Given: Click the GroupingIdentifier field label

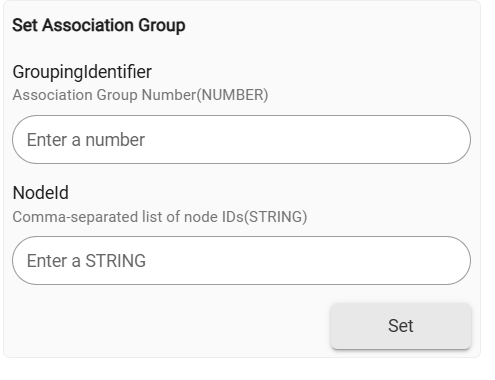Looking at the screenshot, I should 82,72.
